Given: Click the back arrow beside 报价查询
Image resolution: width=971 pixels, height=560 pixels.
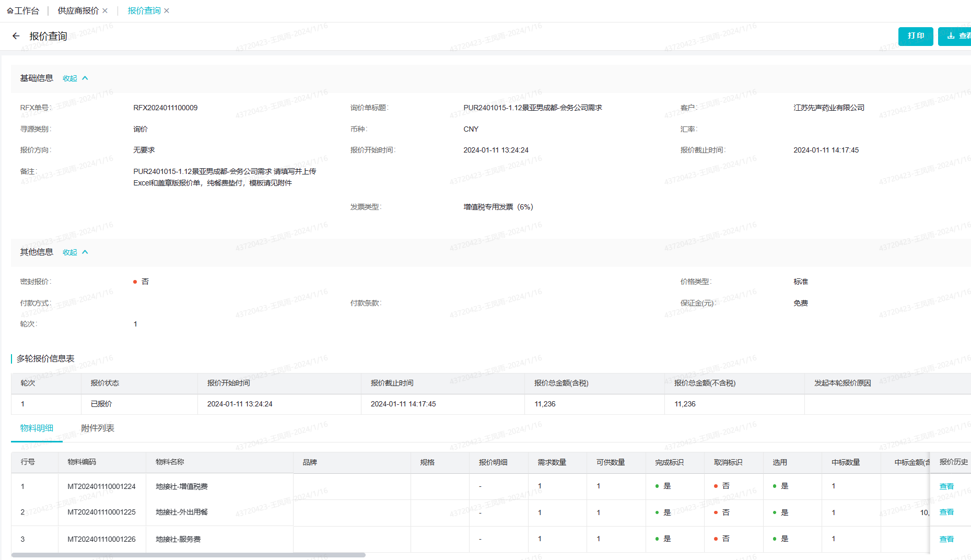Looking at the screenshot, I should tap(16, 36).
